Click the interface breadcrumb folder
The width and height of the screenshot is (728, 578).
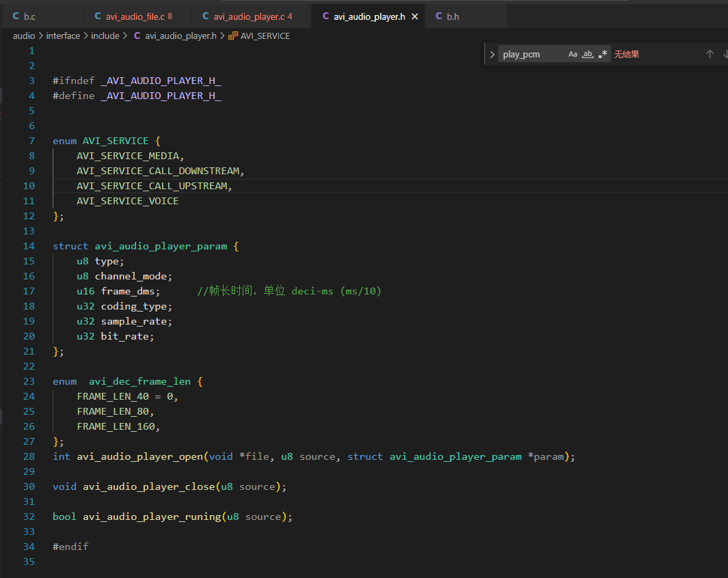63,36
